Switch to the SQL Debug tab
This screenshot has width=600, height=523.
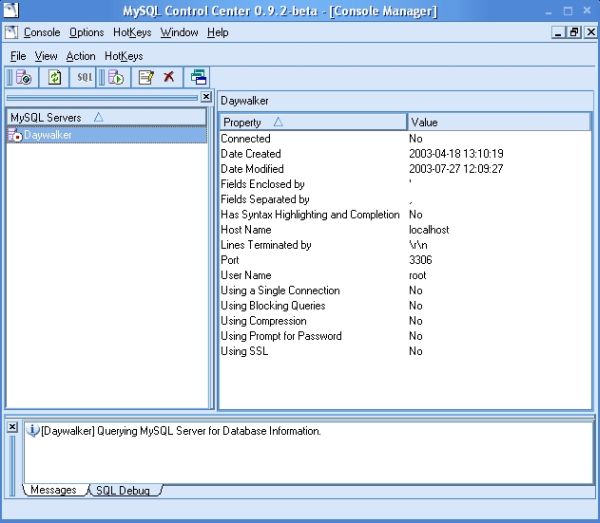tap(123, 490)
